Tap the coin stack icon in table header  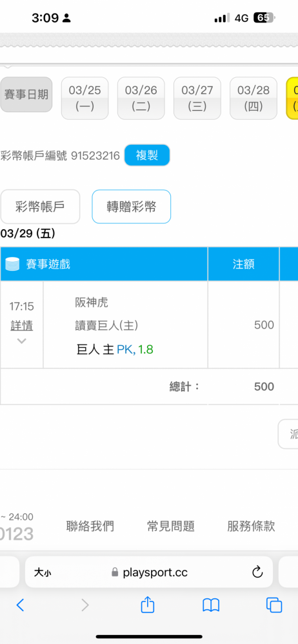pos(13,264)
